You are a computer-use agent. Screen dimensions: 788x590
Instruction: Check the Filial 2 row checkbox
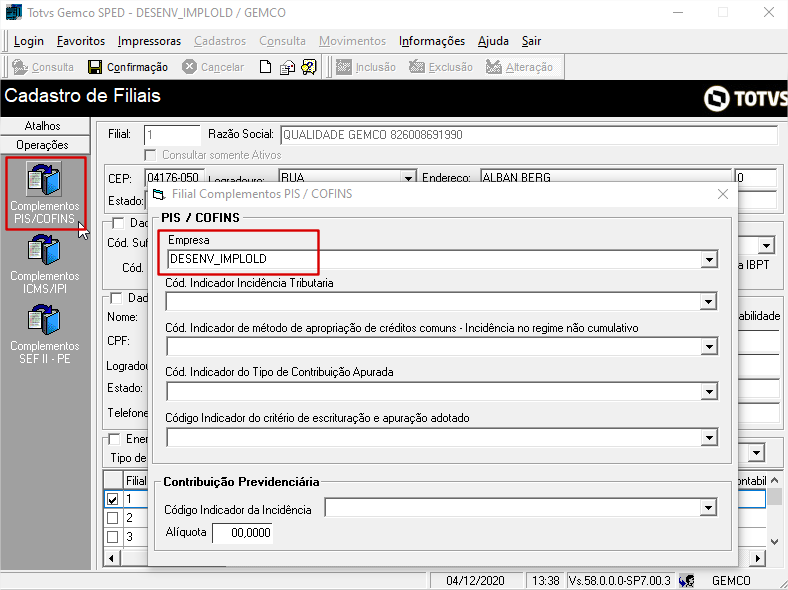113,518
